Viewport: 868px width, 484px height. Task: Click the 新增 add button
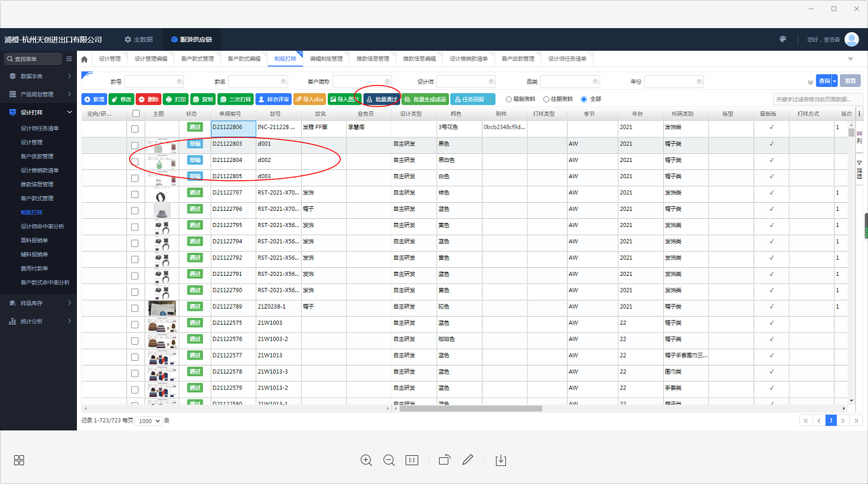point(94,99)
